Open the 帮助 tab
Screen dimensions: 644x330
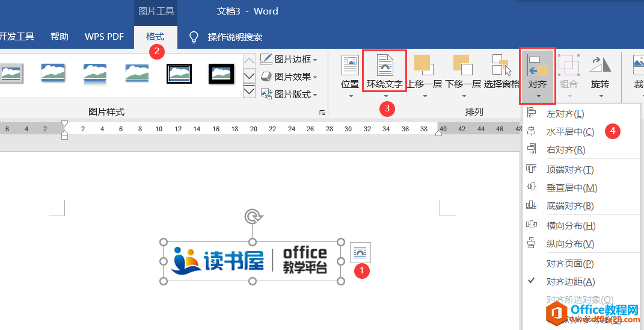59,37
